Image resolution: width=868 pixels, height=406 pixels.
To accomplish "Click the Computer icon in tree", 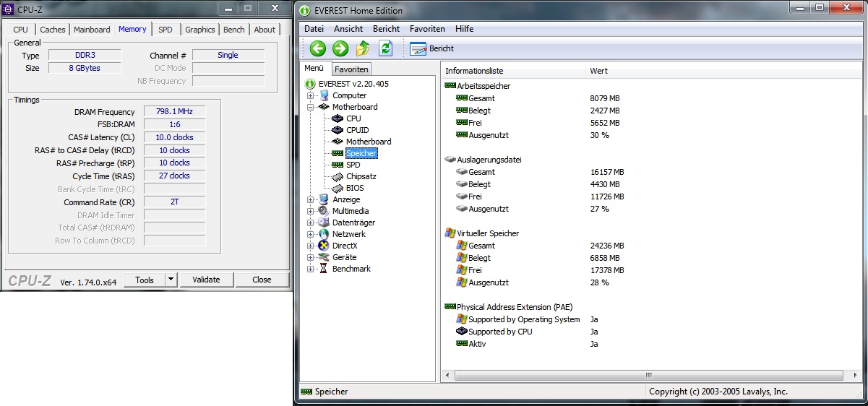I will click(x=324, y=95).
